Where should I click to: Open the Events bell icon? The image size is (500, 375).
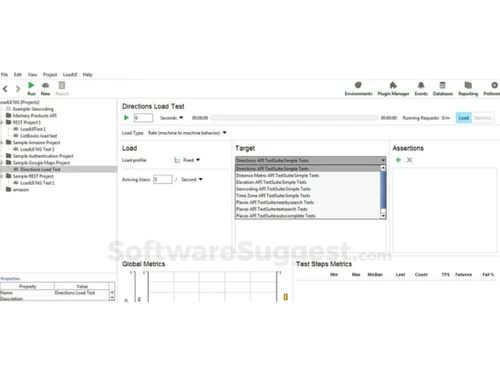coord(421,85)
